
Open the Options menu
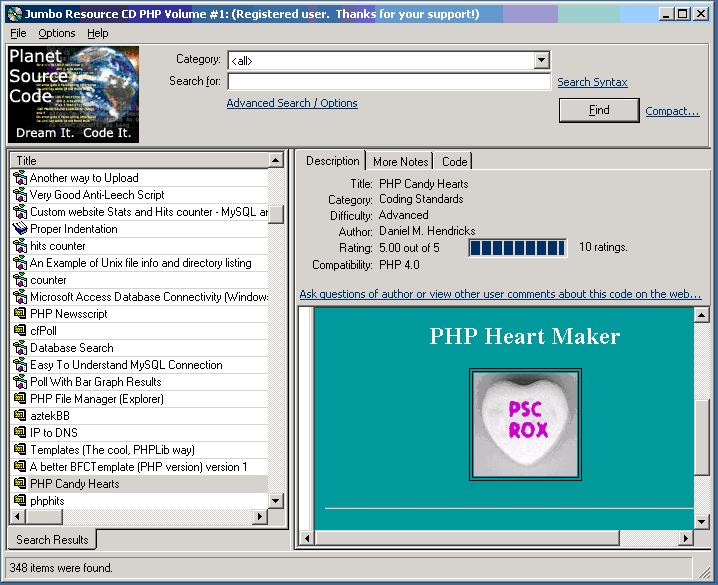pyautogui.click(x=57, y=33)
